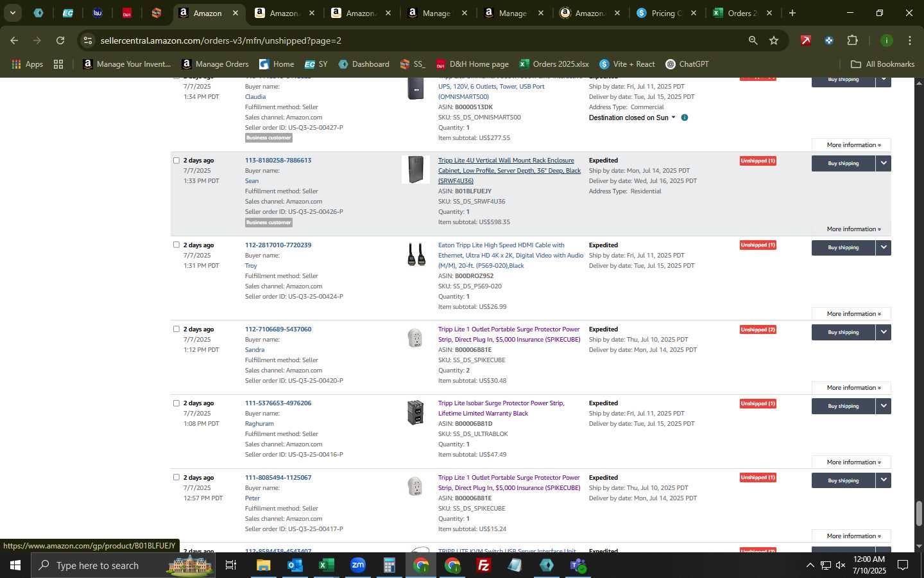This screenshot has width=924, height=578.
Task: Open Tripp Lite Isobar Surge Protector product link
Action: pyautogui.click(x=501, y=408)
